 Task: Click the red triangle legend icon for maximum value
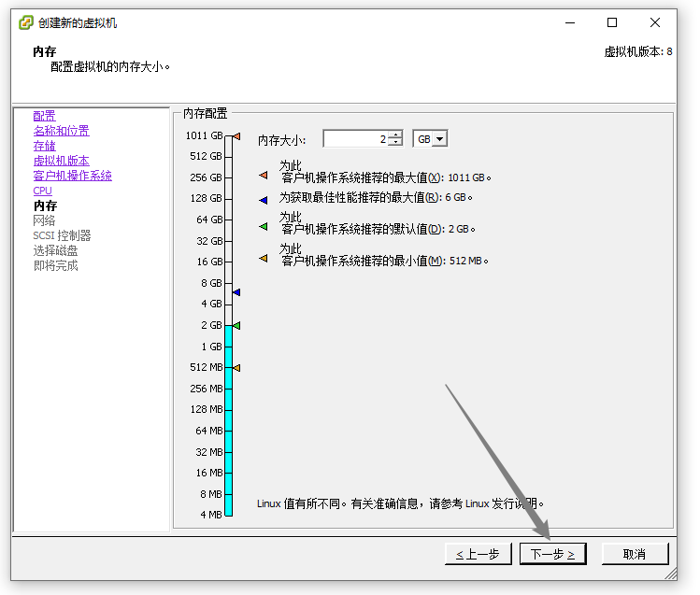(264, 176)
